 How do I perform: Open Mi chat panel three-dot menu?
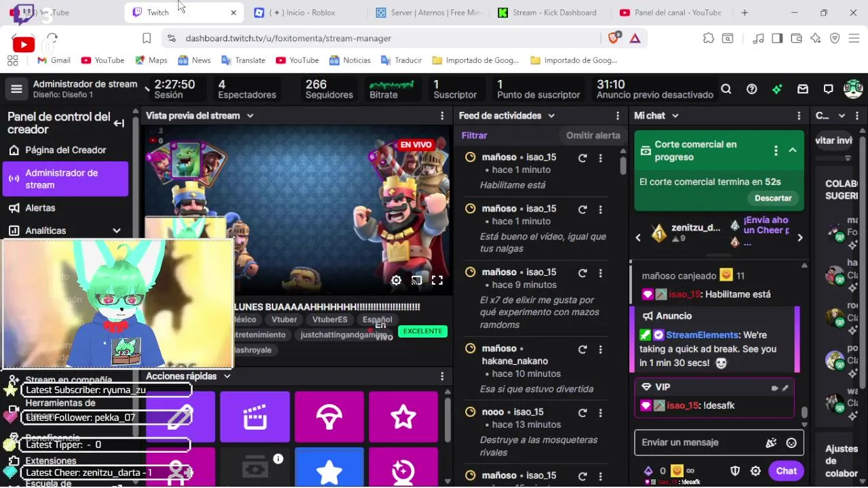pos(799,116)
